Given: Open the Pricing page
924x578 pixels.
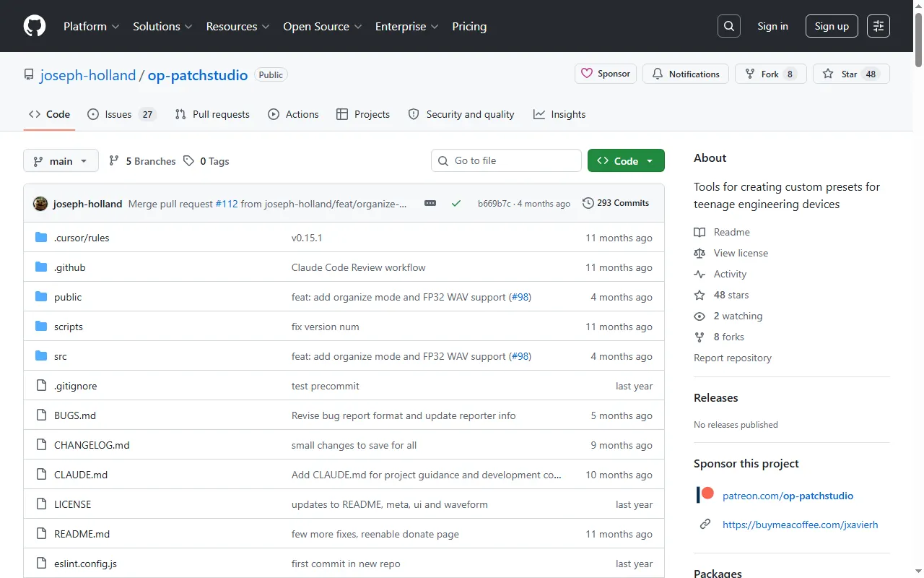Looking at the screenshot, I should (469, 26).
